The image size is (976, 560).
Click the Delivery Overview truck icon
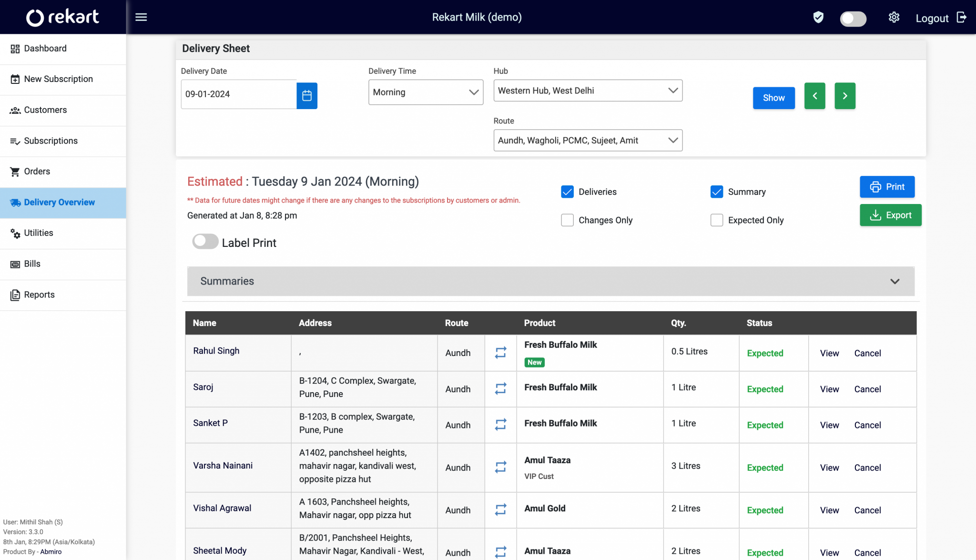tap(15, 203)
